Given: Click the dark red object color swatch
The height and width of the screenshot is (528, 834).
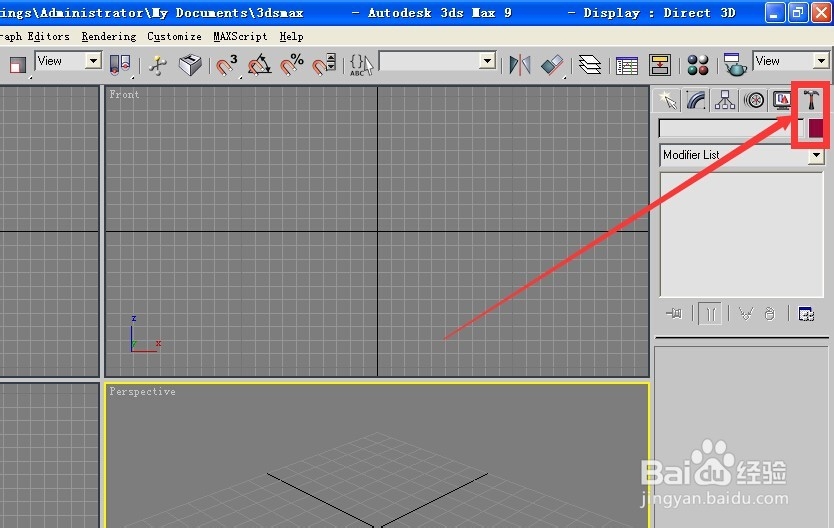Looking at the screenshot, I should coord(816,129).
